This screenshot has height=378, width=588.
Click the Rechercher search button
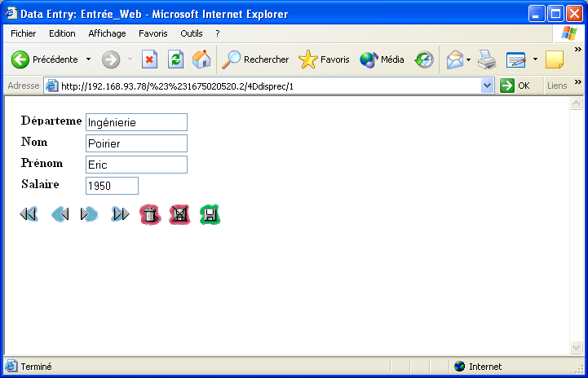[255, 59]
